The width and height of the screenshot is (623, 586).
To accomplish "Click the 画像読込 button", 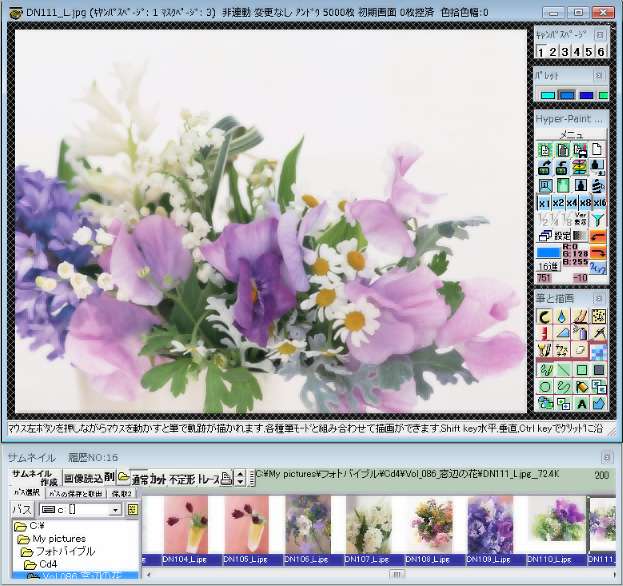I will point(82,478).
